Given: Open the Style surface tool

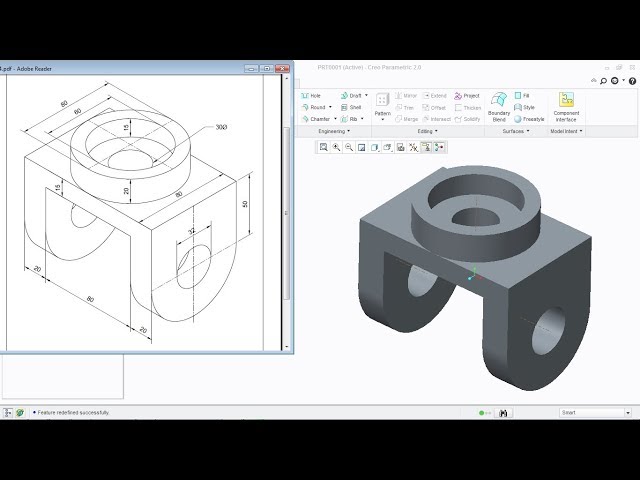Looking at the screenshot, I should (x=524, y=107).
